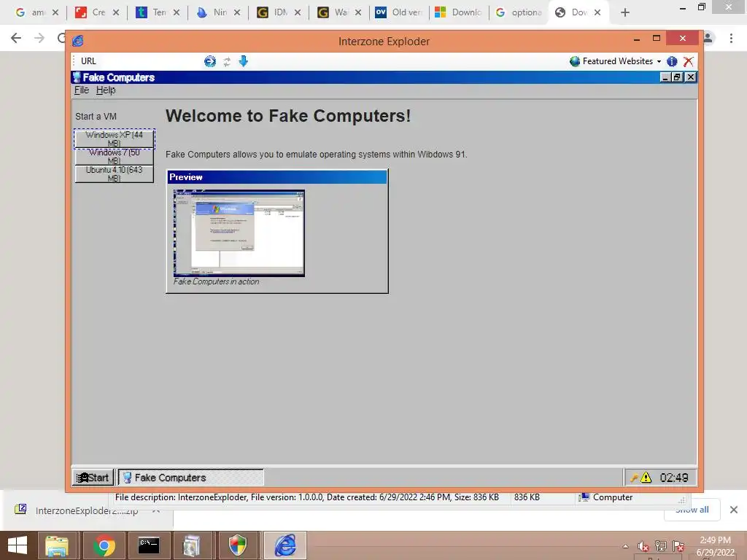Show hidden tray icons arrow
Image resolution: width=747 pixels, height=560 pixels.
[625, 546]
